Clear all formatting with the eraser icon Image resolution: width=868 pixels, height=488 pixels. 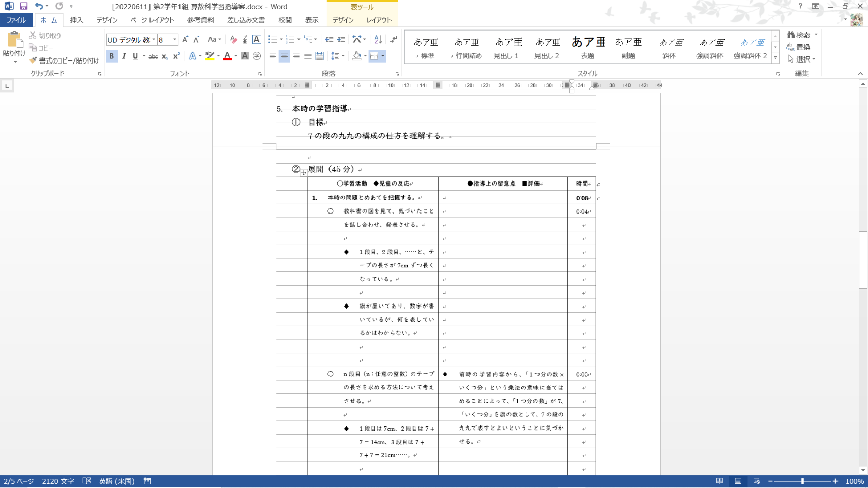[233, 39]
